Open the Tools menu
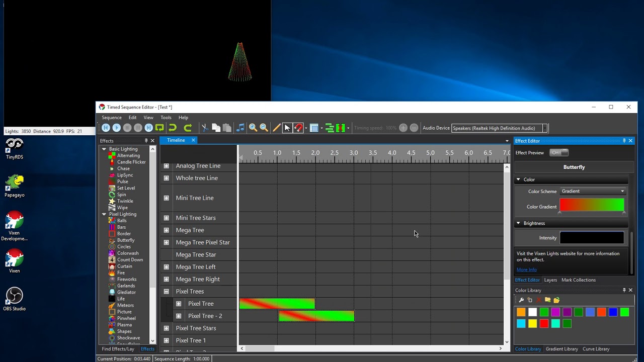The image size is (644, 362). tap(166, 118)
